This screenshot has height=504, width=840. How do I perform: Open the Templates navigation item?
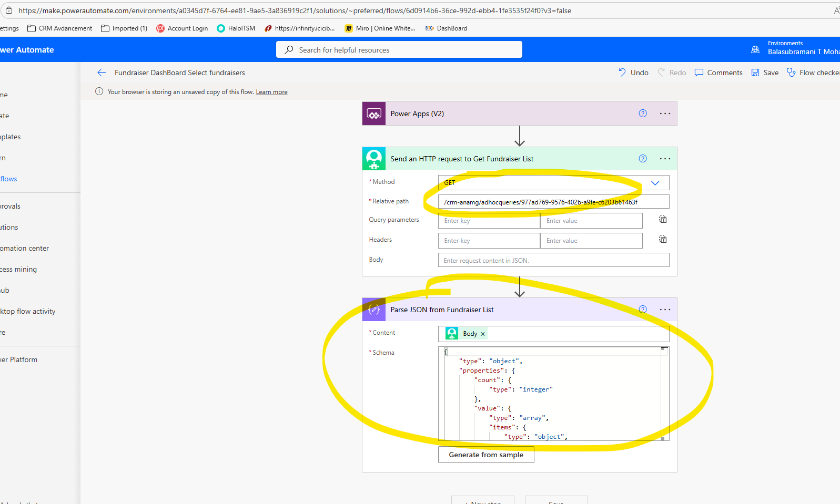[11, 137]
